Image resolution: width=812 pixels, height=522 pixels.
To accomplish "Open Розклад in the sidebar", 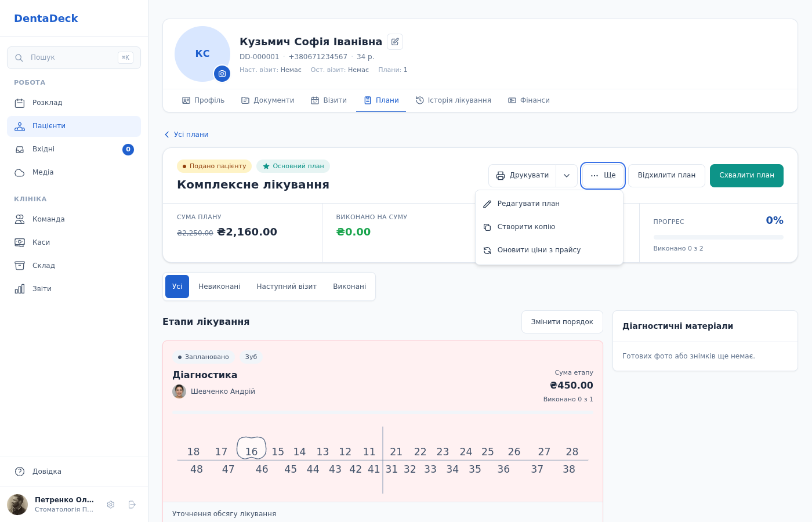I will click(74, 103).
